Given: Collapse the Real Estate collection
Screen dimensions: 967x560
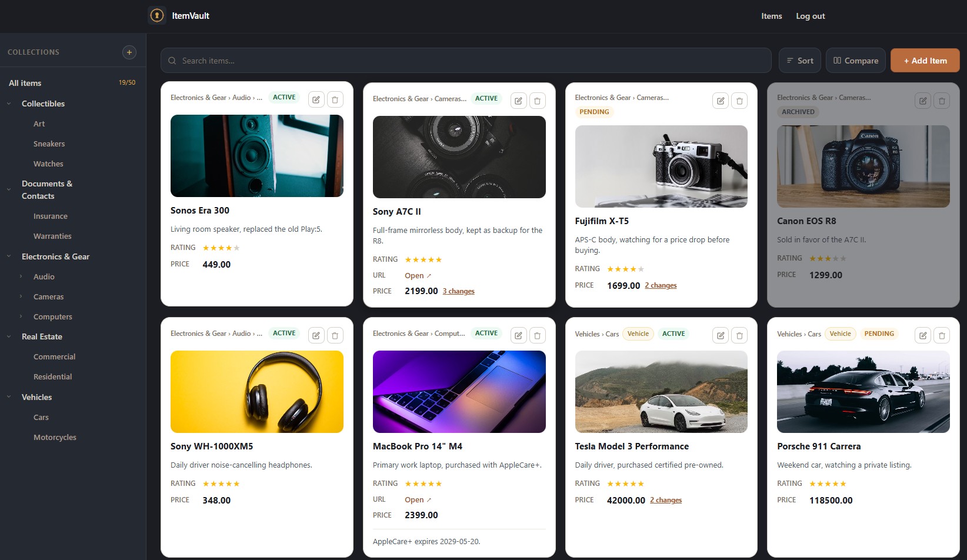Looking at the screenshot, I should [x=9, y=336].
